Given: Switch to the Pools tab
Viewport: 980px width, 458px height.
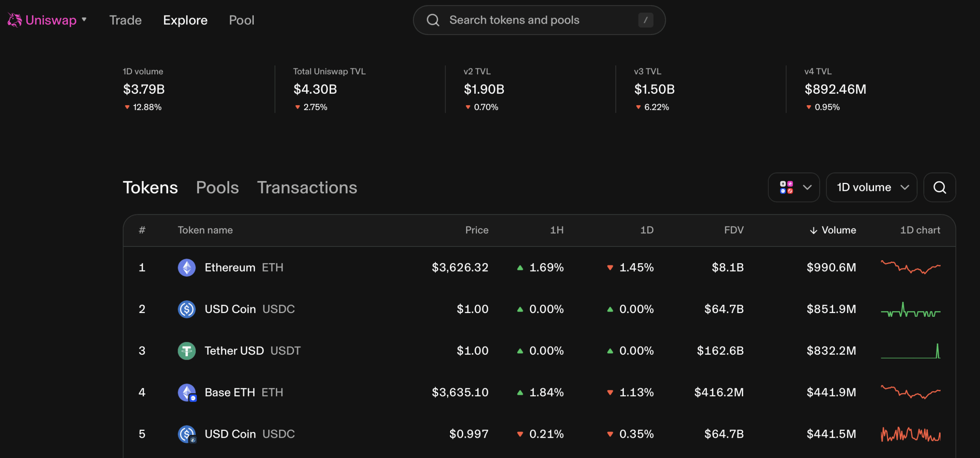Looking at the screenshot, I should coord(217,187).
